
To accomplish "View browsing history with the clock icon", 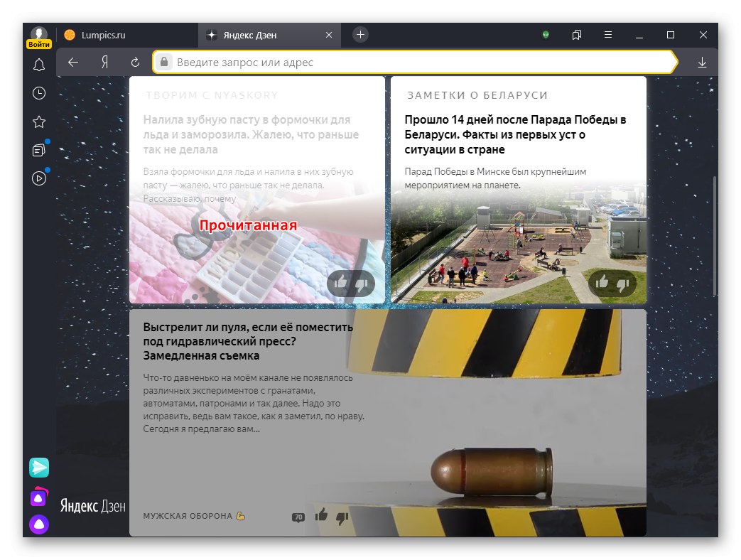I will [x=39, y=93].
